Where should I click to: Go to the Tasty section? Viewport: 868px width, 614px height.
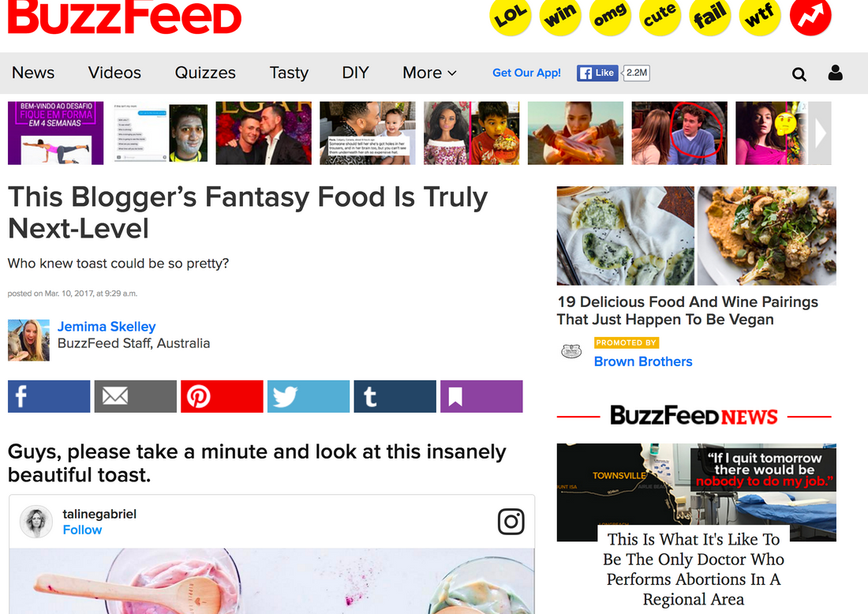(x=289, y=73)
